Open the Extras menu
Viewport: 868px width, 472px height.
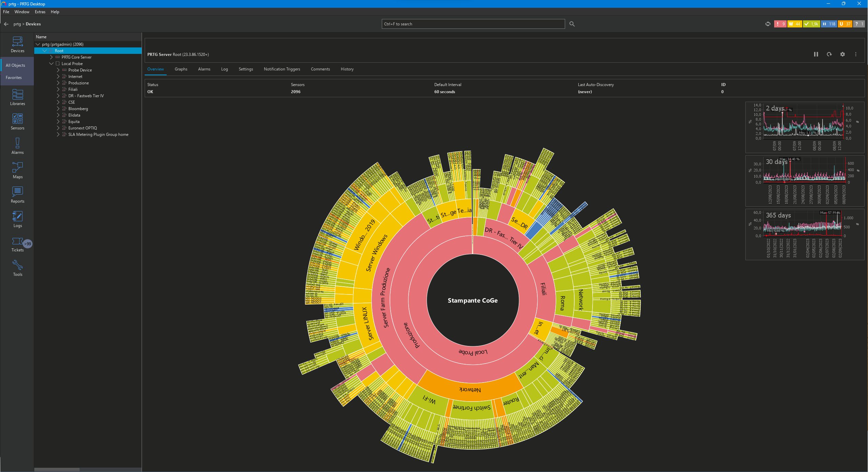pyautogui.click(x=40, y=12)
